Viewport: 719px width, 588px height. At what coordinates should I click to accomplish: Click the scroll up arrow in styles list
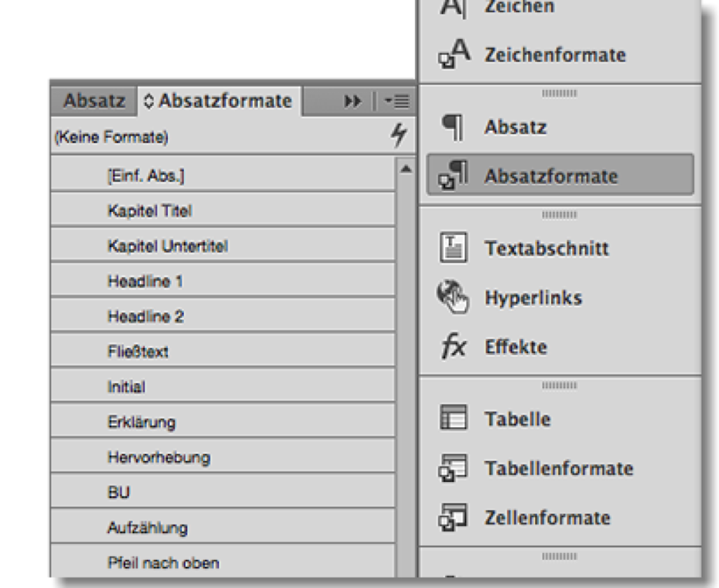405,168
